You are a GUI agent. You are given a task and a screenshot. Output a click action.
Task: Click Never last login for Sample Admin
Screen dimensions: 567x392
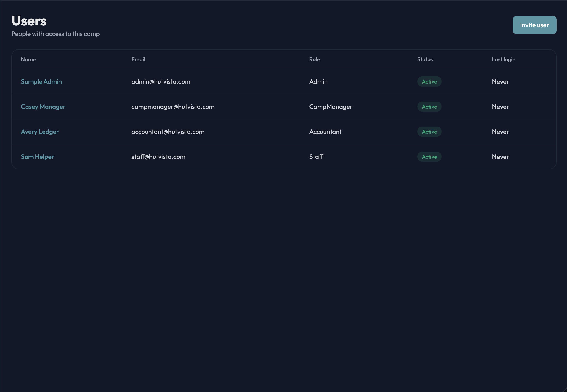coord(500,81)
